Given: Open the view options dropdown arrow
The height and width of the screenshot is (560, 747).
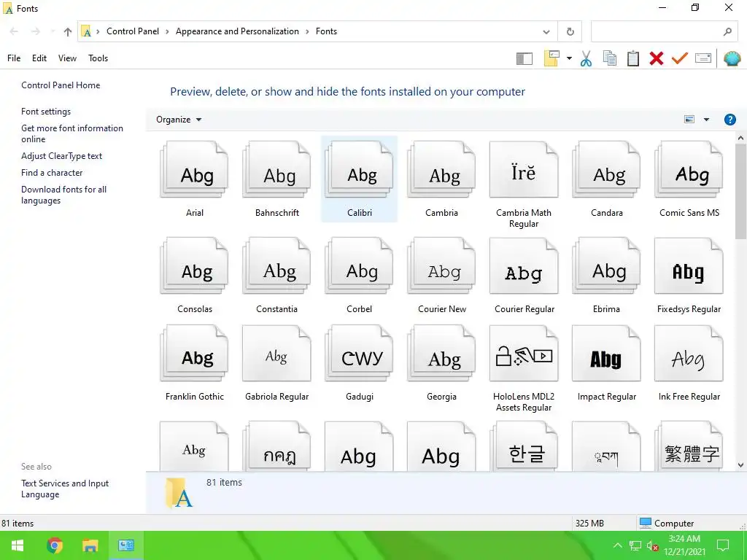Looking at the screenshot, I should pyautogui.click(x=706, y=120).
